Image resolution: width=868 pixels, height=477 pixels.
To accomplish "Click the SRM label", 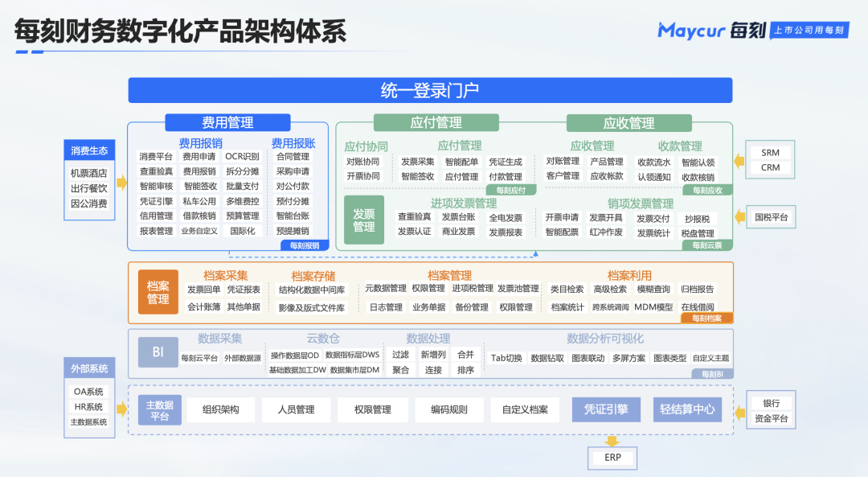I will (x=770, y=152).
